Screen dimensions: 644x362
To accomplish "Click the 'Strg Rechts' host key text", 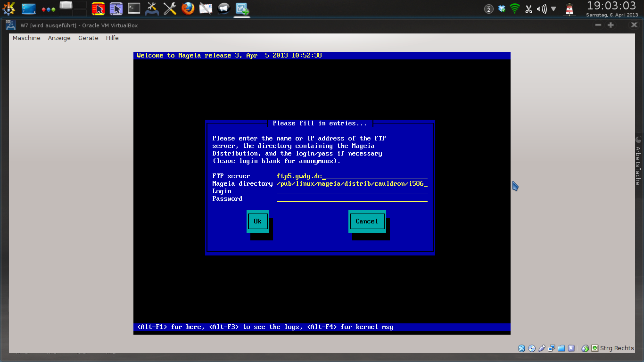I will tap(617, 348).
